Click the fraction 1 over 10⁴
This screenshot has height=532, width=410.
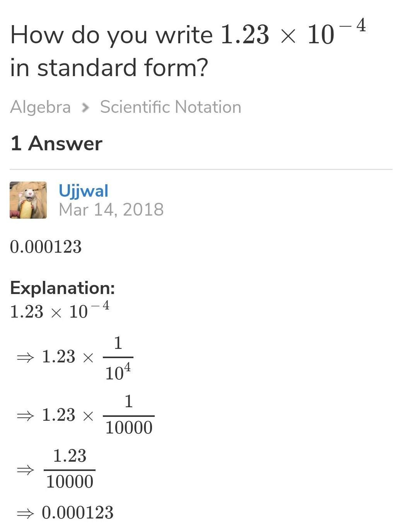point(118,358)
